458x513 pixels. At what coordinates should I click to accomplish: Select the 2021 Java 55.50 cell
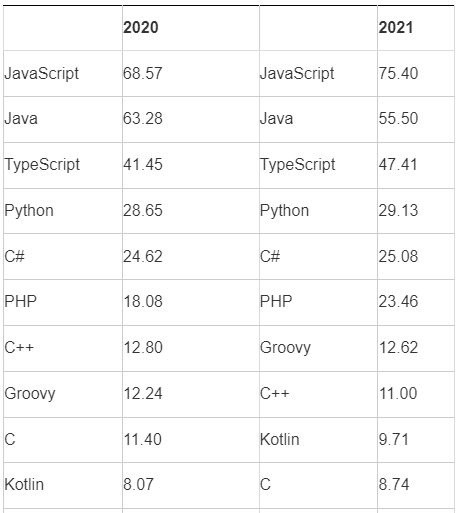pyautogui.click(x=416, y=120)
